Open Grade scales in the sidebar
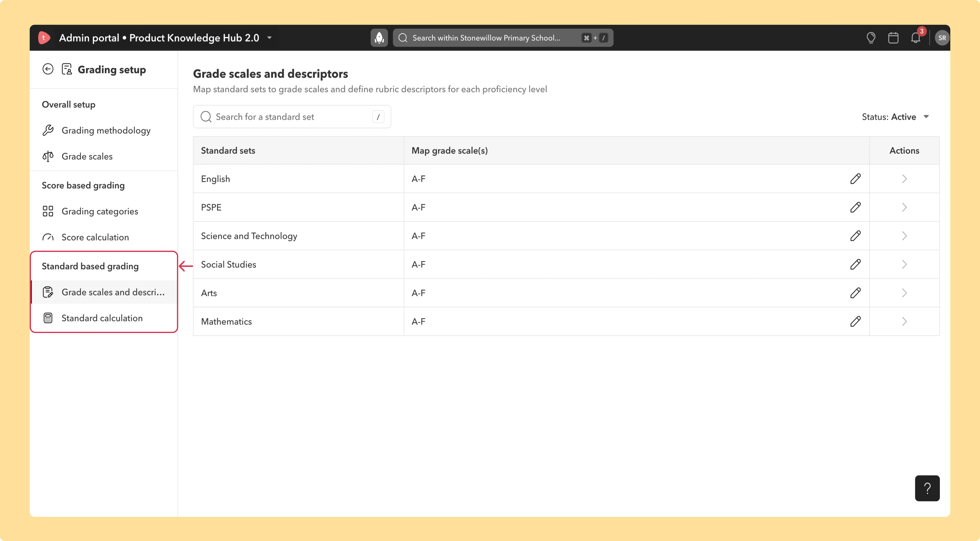 (x=104, y=156)
